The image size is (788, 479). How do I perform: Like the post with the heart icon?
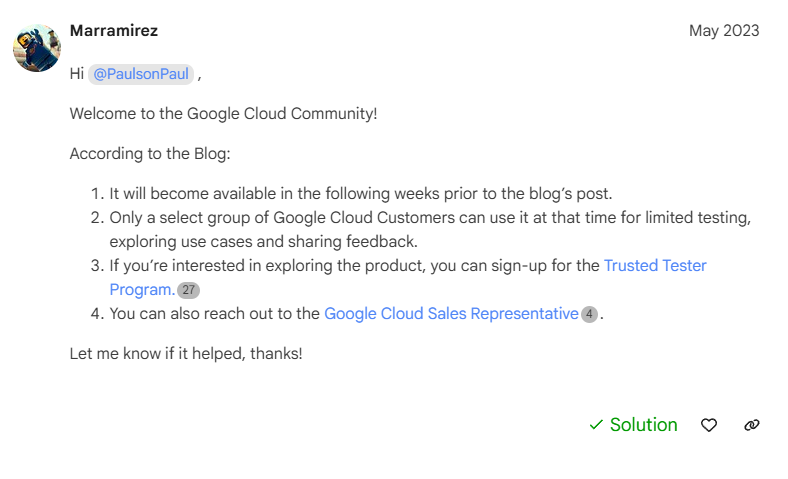point(709,425)
